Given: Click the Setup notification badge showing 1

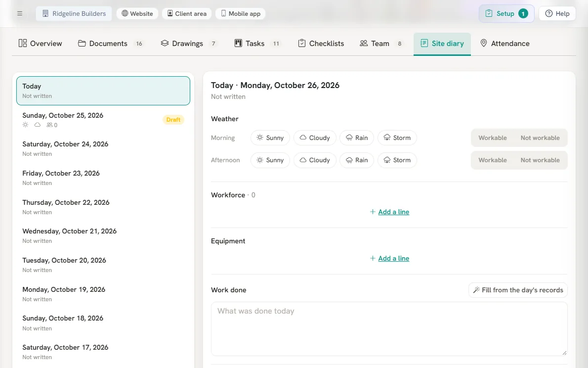Looking at the screenshot, I should (x=523, y=13).
